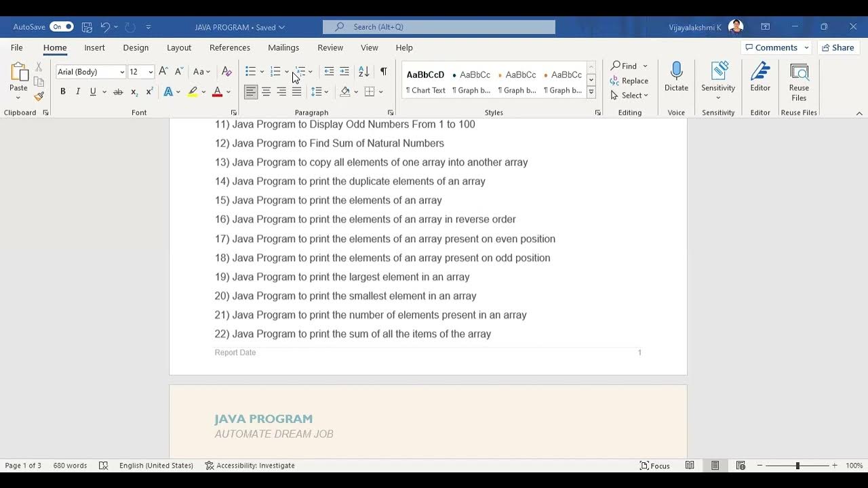Open the Layout tab

pyautogui.click(x=179, y=47)
